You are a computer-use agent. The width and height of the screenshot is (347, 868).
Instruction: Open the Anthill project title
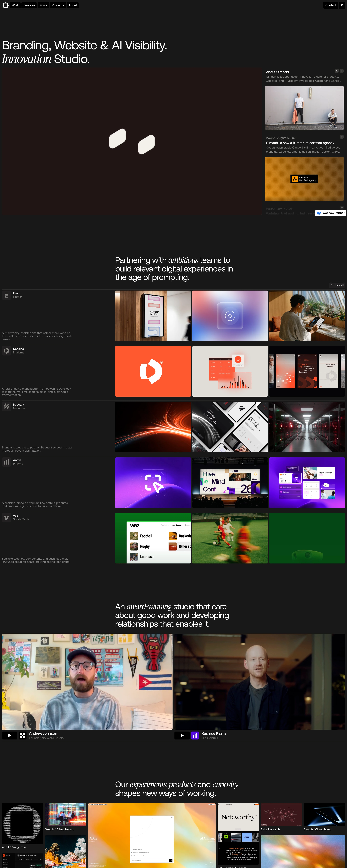tap(17, 460)
